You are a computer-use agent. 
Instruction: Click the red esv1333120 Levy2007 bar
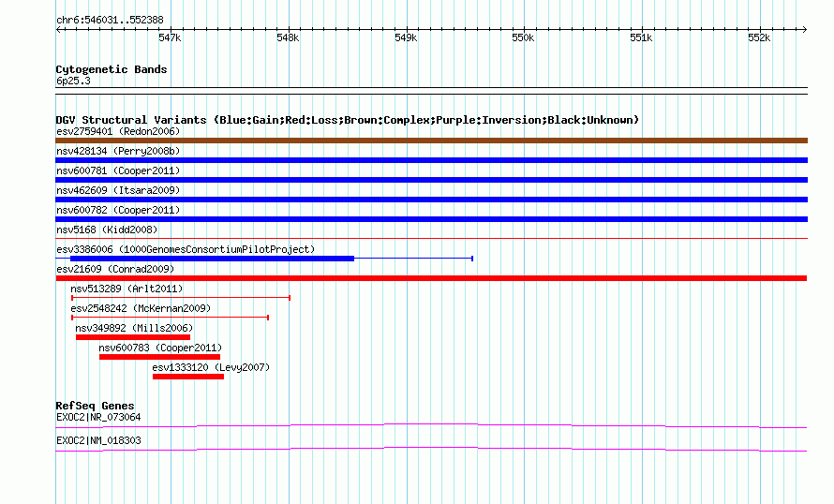point(188,377)
